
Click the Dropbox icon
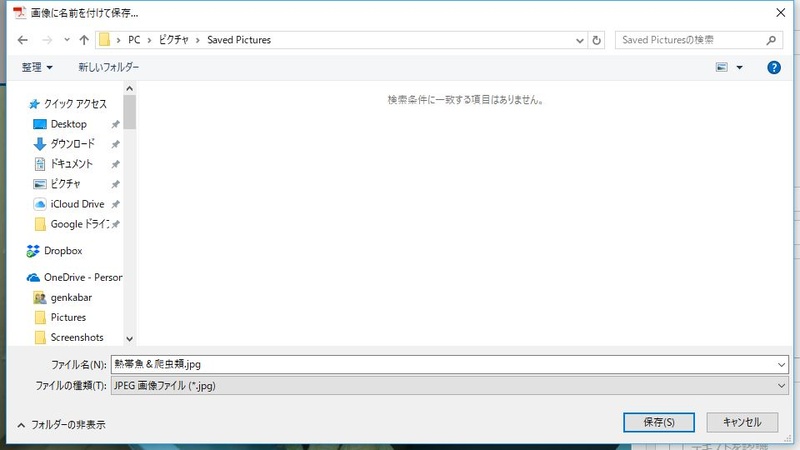33,251
